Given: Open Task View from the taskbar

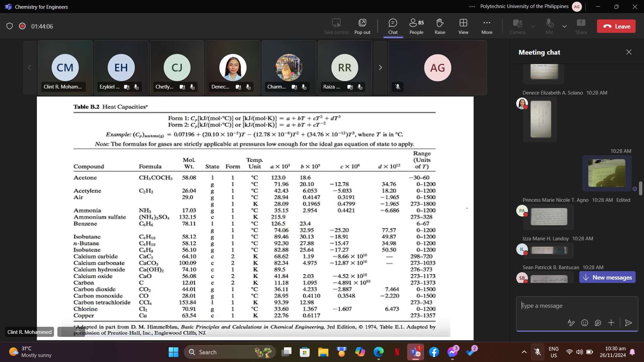Looking at the screenshot, I should pyautogui.click(x=286, y=352).
